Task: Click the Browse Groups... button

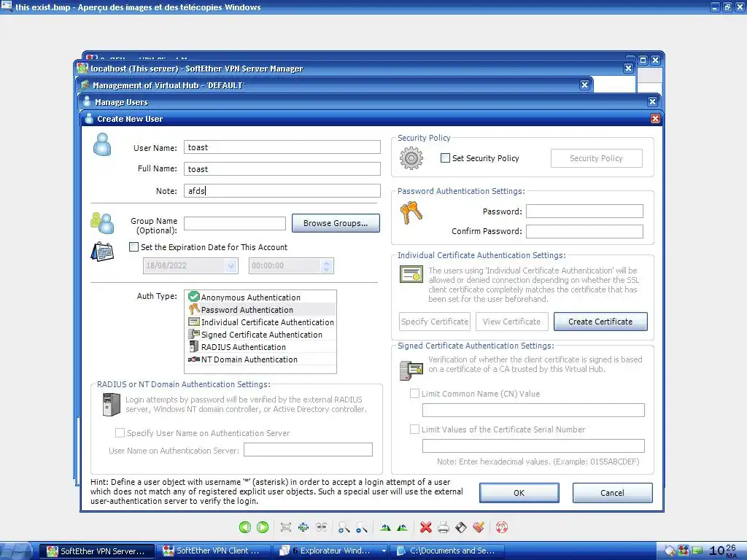Action: pyautogui.click(x=336, y=223)
